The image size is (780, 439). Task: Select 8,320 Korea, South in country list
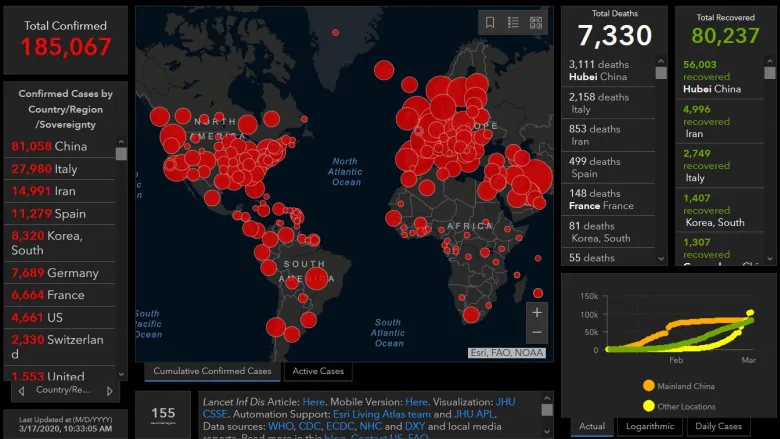point(60,243)
